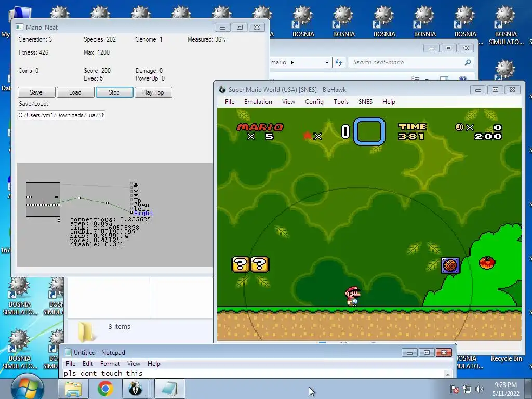
Task: Click the '8 items' text in Explorer
Action: pyautogui.click(x=119, y=326)
